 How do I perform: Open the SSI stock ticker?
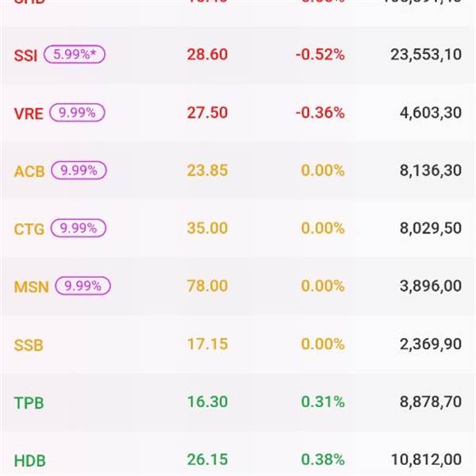click(25, 56)
